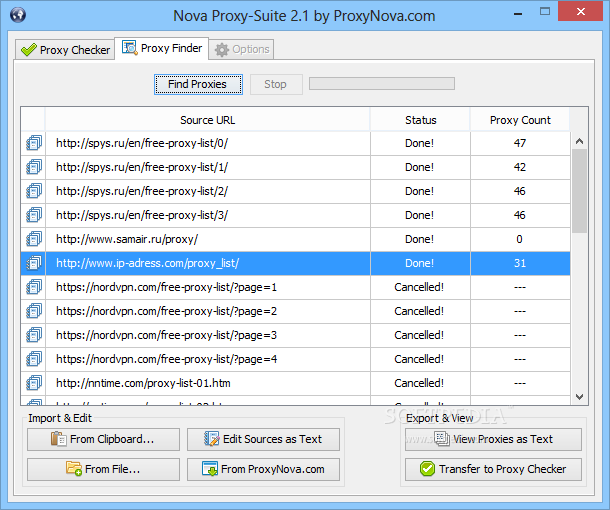The height and width of the screenshot is (510, 610).
Task: Click the download icon on From ProxyNova.com button
Action: point(210,469)
